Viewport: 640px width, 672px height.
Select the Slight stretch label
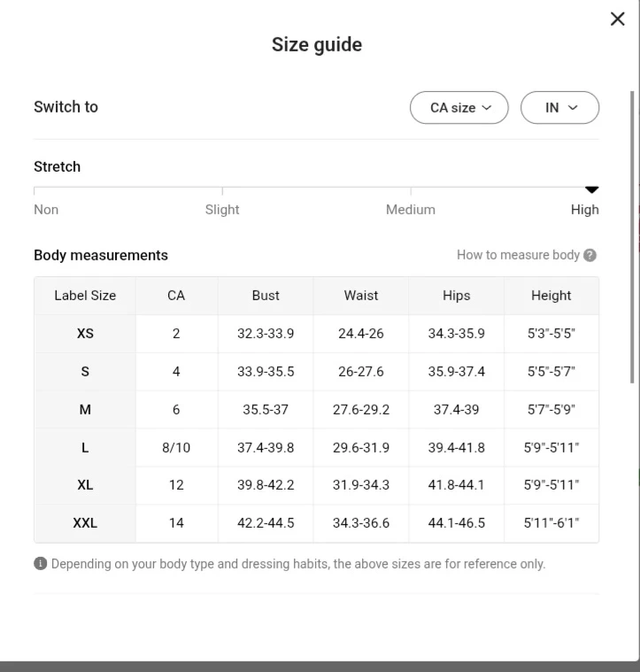(222, 210)
